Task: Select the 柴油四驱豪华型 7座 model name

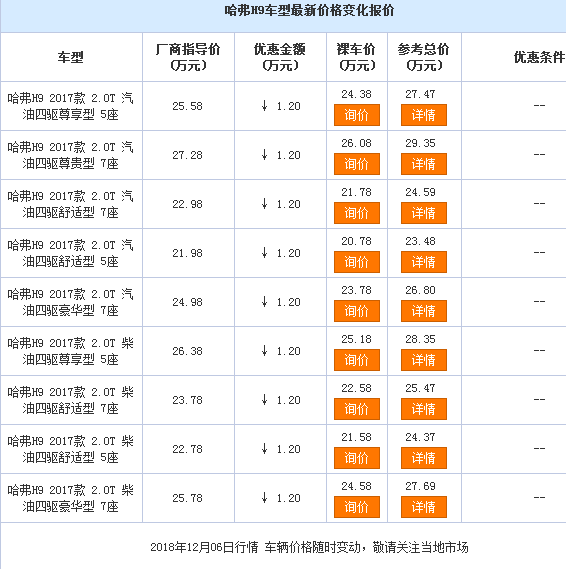Action: pyautogui.click(x=71, y=498)
